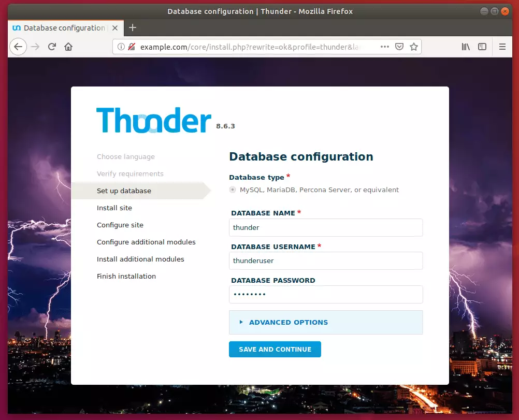519x420 pixels.
Task: Click the Configure site step
Action: pos(120,225)
